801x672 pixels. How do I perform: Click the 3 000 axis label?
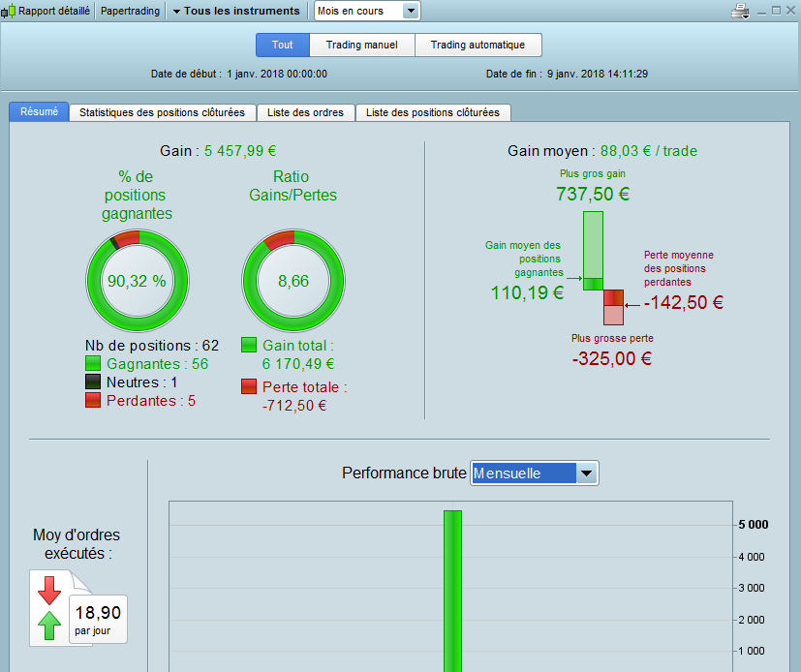click(x=752, y=589)
